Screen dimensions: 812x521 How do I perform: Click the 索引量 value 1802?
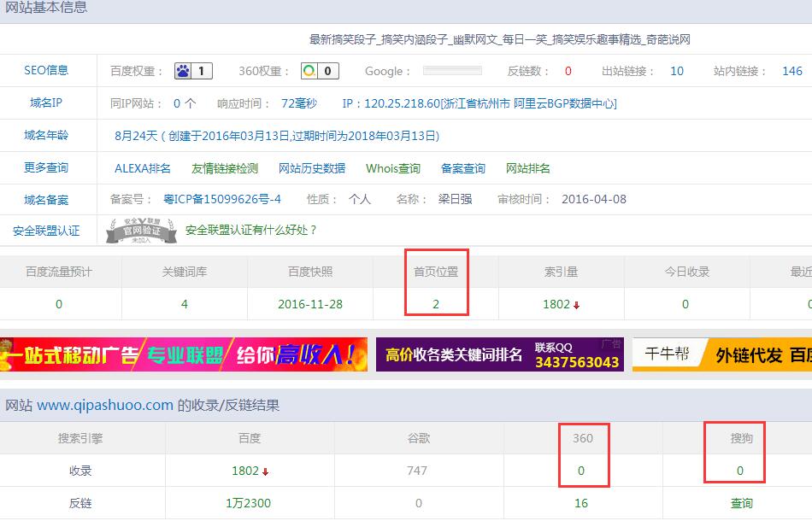[556, 304]
